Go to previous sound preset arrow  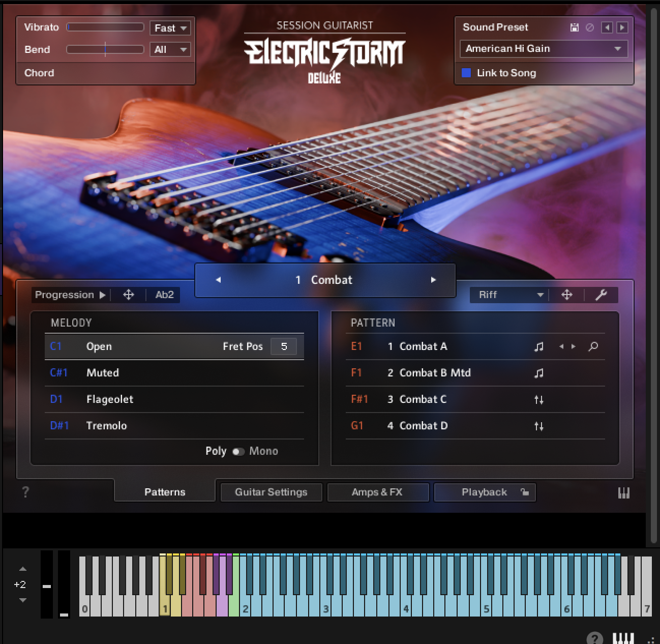pyautogui.click(x=607, y=27)
